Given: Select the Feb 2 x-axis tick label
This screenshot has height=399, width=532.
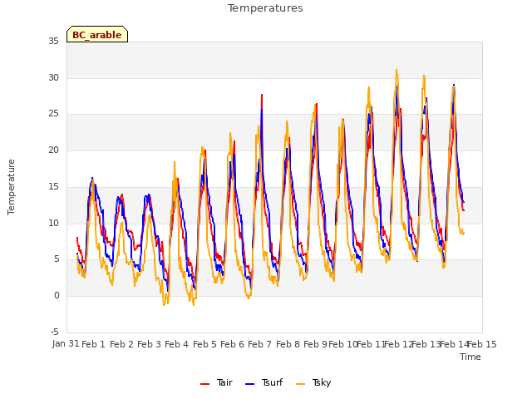Looking at the screenshot, I should point(121,344).
